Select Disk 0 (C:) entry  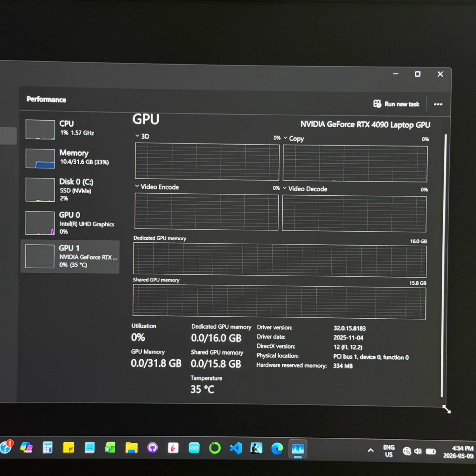[x=70, y=190]
